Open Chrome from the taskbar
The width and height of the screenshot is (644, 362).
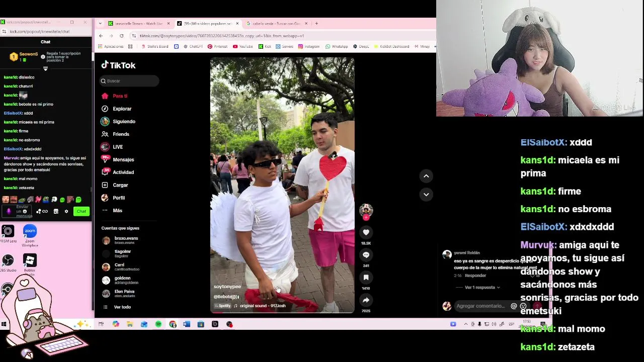(x=173, y=324)
